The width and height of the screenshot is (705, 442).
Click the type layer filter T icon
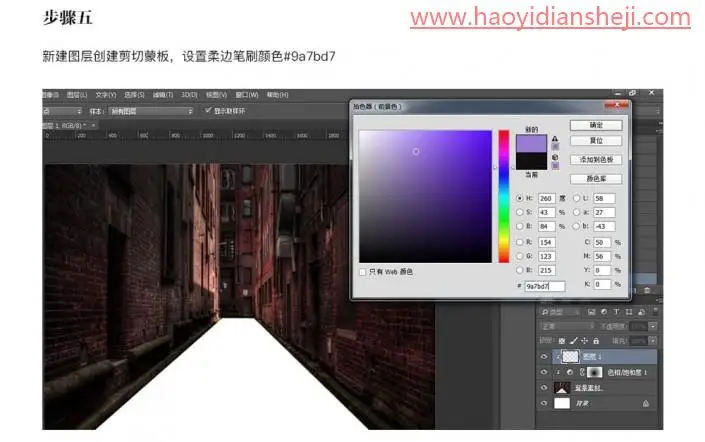[x=616, y=312]
